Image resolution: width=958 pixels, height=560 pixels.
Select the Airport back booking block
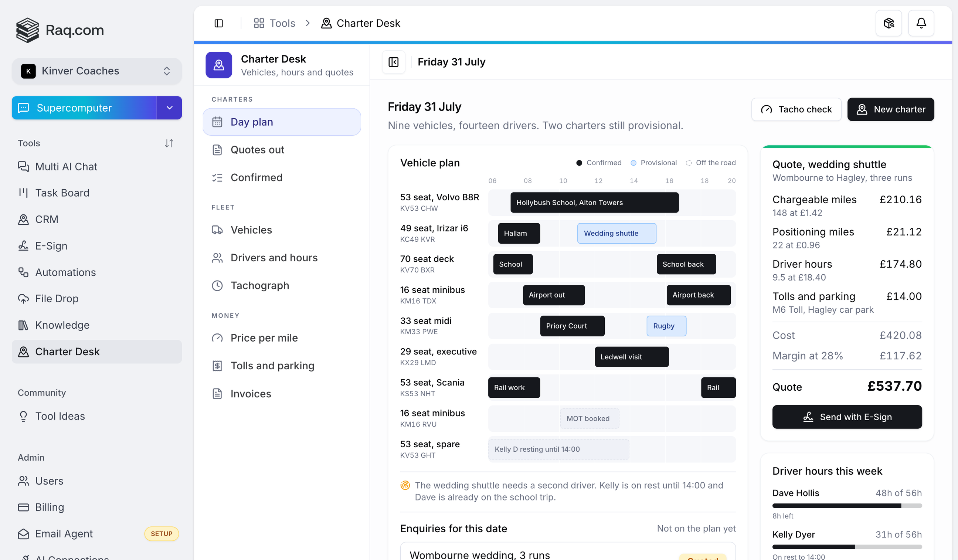pyautogui.click(x=698, y=295)
